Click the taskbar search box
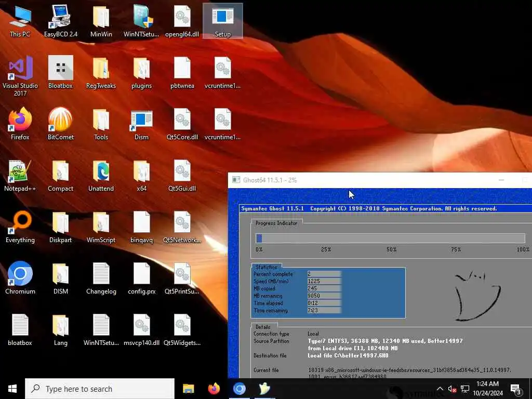 100,389
